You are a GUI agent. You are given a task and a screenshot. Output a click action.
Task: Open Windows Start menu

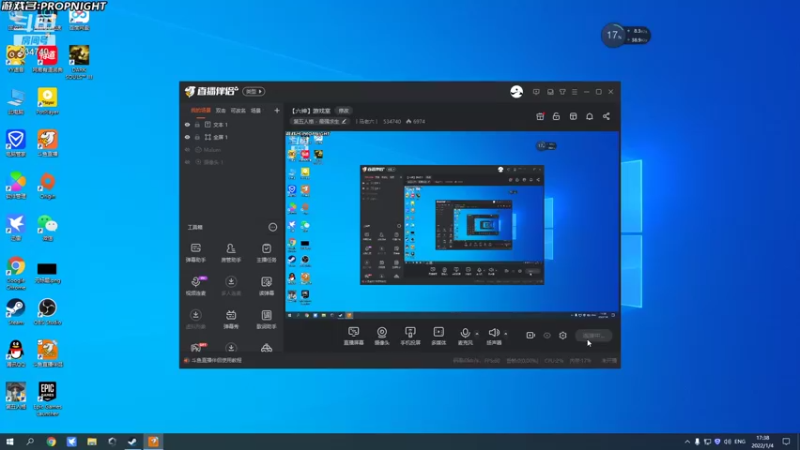coord(10,441)
